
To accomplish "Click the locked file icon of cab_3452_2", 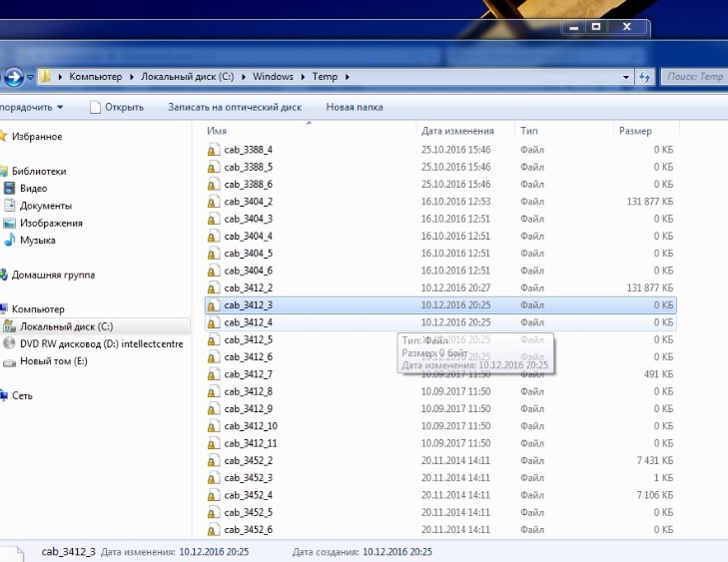I will [x=213, y=461].
